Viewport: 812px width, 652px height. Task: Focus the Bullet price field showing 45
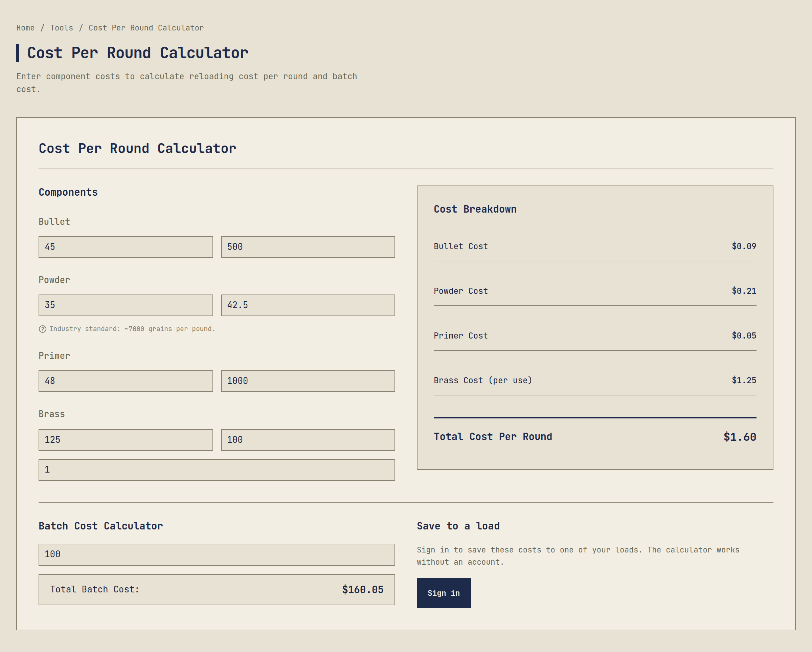(x=126, y=247)
